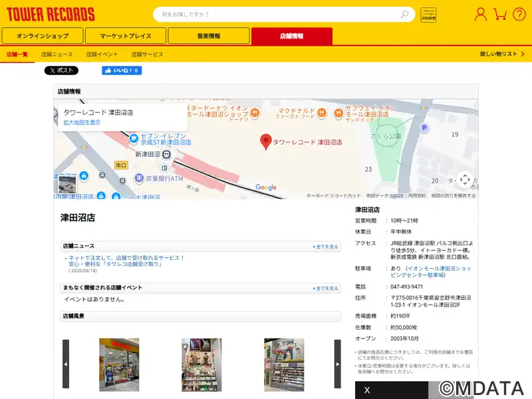This screenshot has width=532, height=399.
Task: Click the search magnifier icon
Action: (x=404, y=14)
